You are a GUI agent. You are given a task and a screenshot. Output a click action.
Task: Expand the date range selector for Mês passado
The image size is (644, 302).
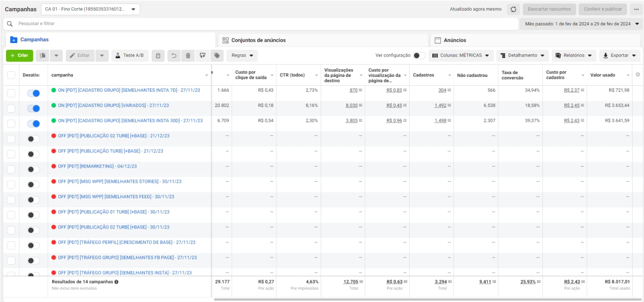click(581, 24)
